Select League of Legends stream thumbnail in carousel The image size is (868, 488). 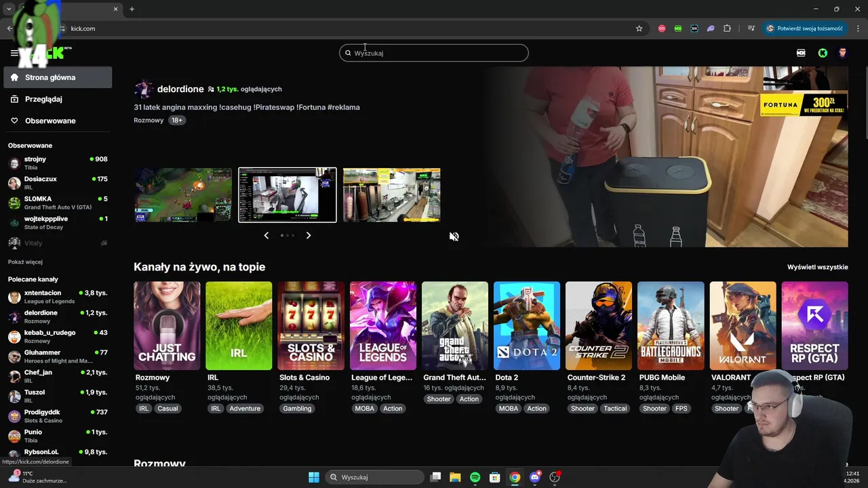click(x=183, y=195)
